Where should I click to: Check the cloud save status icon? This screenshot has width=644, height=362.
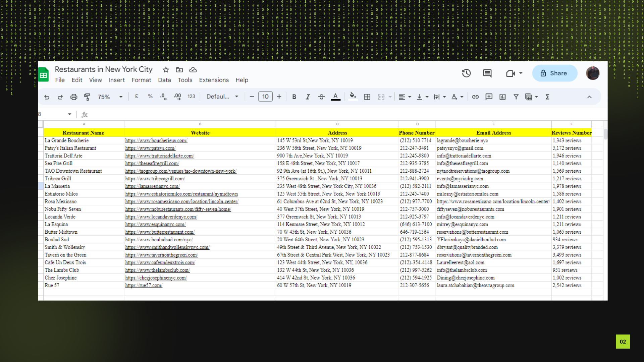pos(193,70)
